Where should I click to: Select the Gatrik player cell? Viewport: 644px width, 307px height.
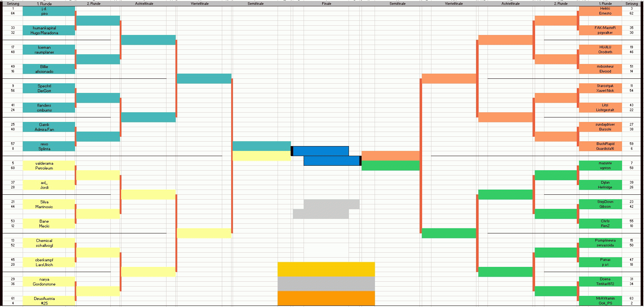pyautogui.click(x=49, y=125)
